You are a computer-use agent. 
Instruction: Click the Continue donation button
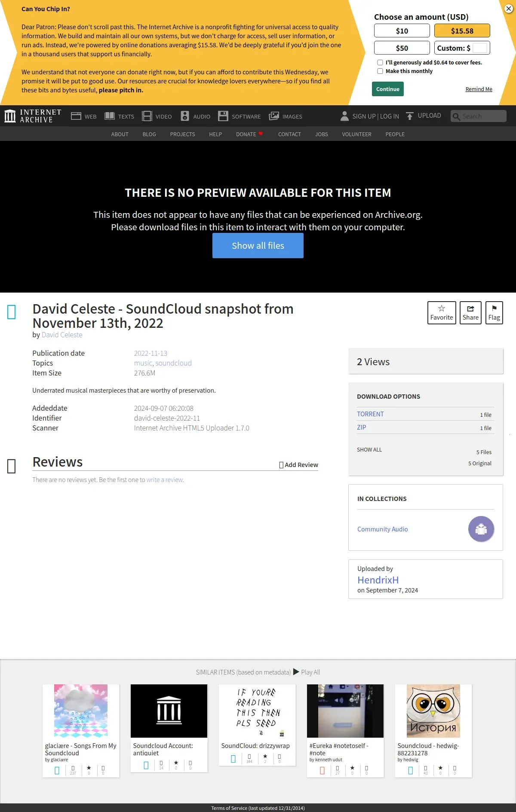click(x=388, y=89)
